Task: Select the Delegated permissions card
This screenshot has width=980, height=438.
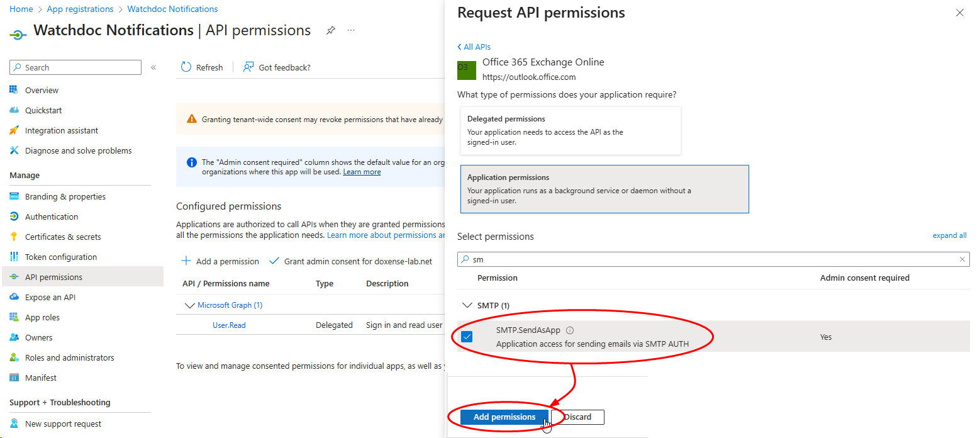Action: click(571, 131)
